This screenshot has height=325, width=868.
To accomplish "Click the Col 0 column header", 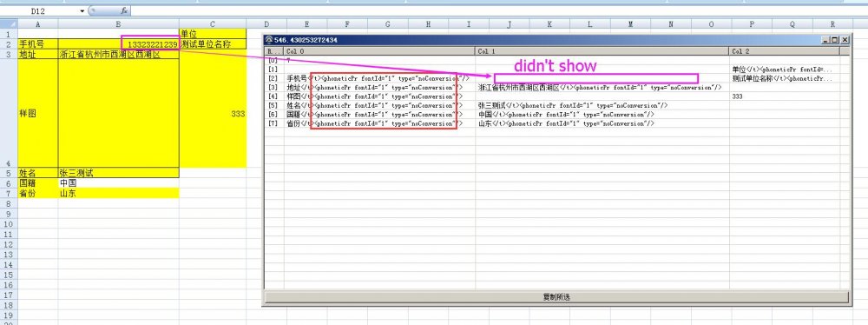I will [x=380, y=51].
